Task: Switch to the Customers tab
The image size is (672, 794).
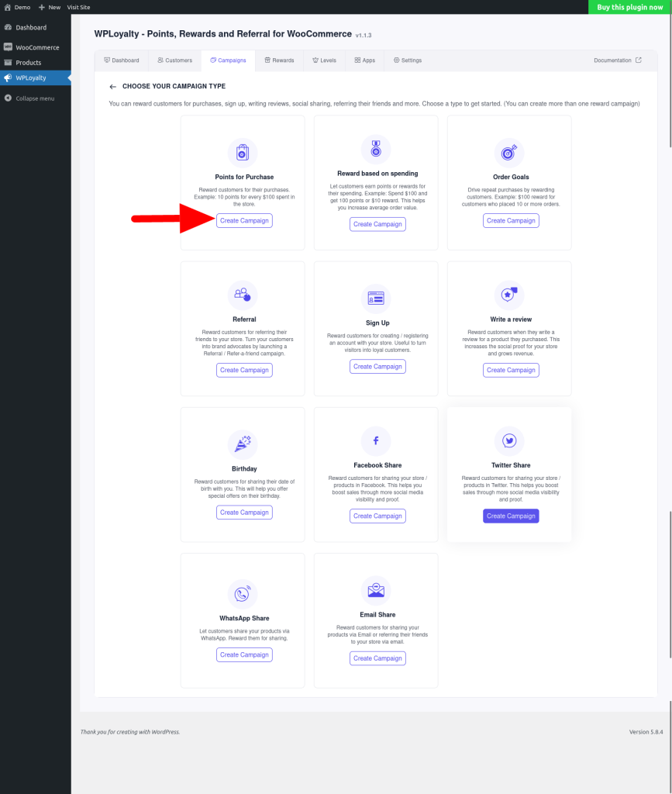Action: pos(174,60)
